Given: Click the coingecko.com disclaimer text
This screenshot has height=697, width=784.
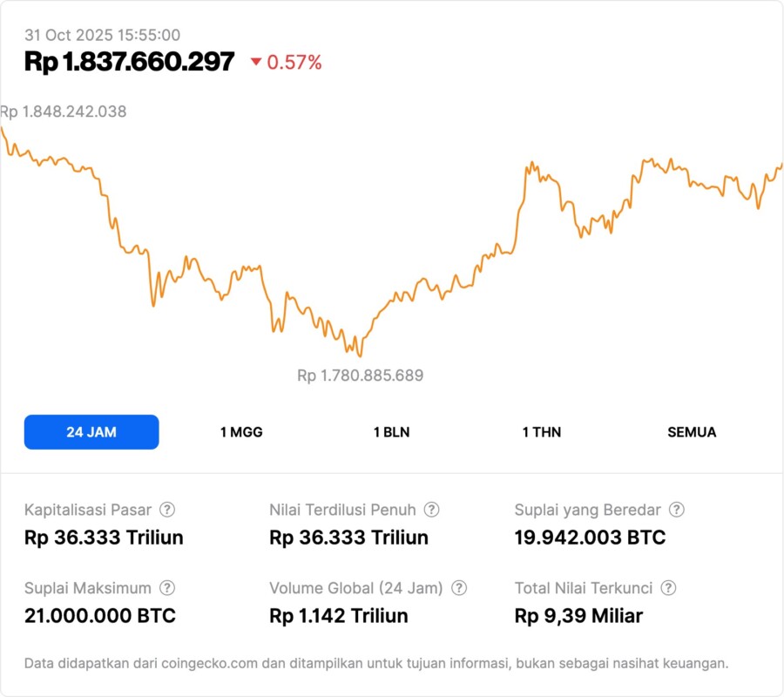Looking at the screenshot, I should point(375,663).
